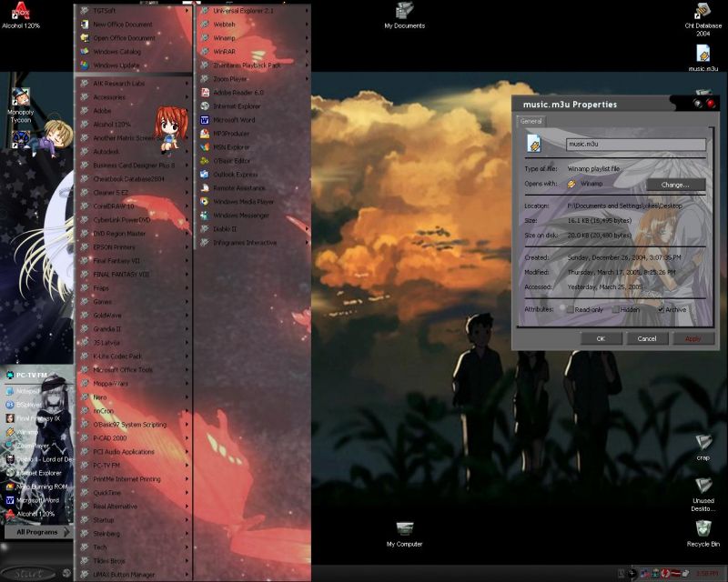The image size is (728, 582).
Task: Click Change... next to Opens with
Action: point(675,185)
